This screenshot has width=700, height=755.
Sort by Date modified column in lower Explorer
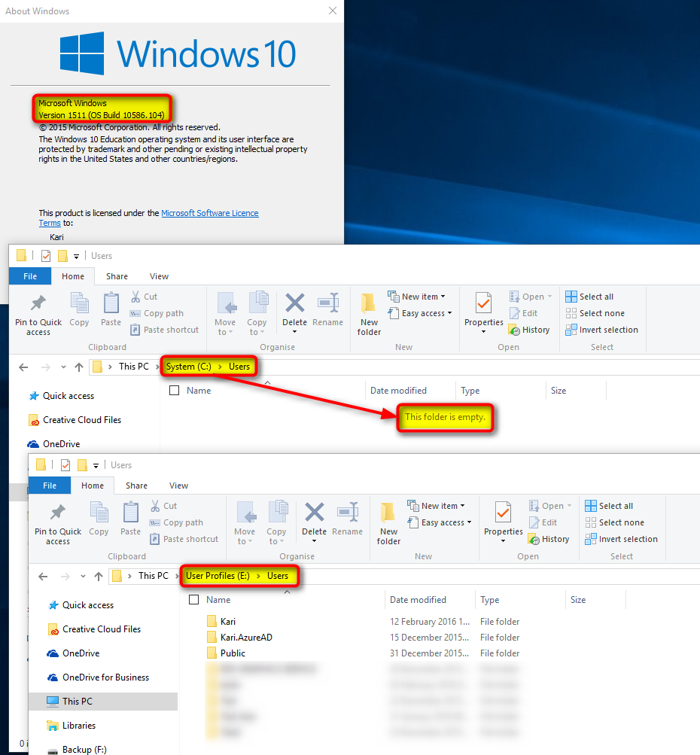(418, 600)
